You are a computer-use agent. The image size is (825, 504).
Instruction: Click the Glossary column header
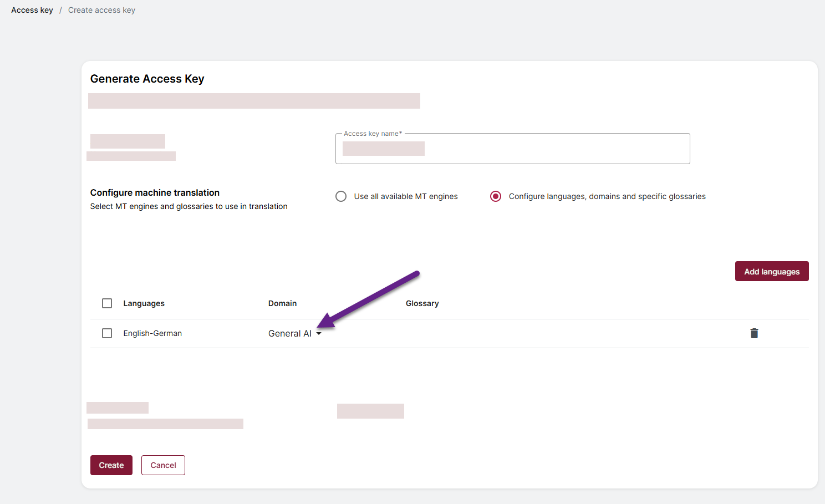[x=422, y=303]
